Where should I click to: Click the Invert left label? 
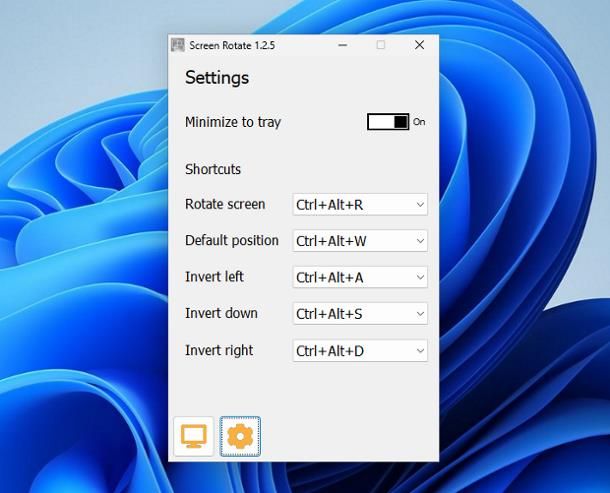tap(214, 277)
